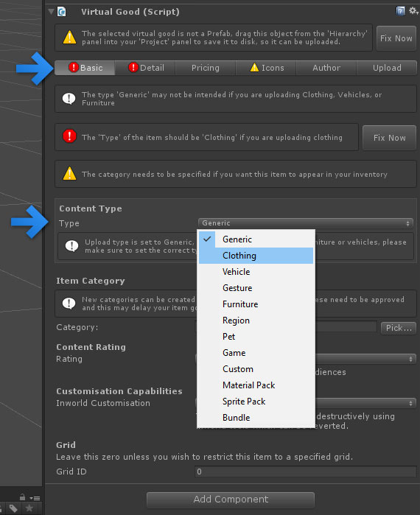Click the lock icon in bottom panel
Image resolution: width=420 pixels, height=515 pixels.
22,497
